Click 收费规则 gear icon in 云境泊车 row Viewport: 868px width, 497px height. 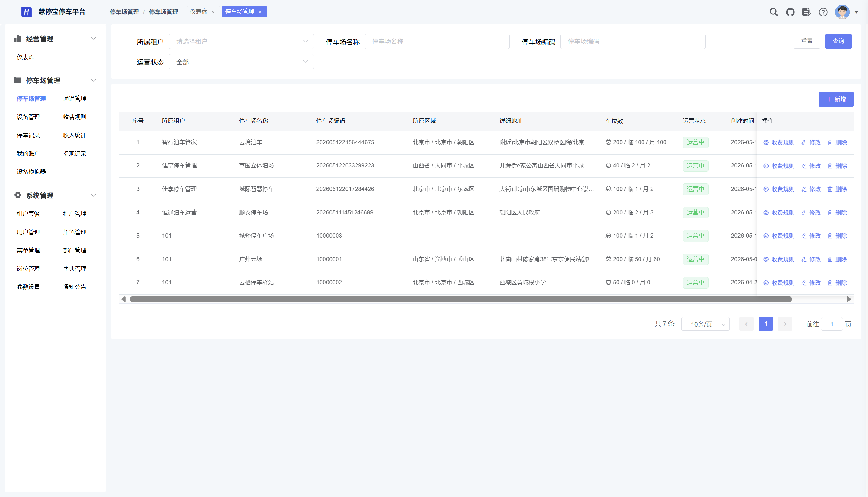click(x=766, y=142)
